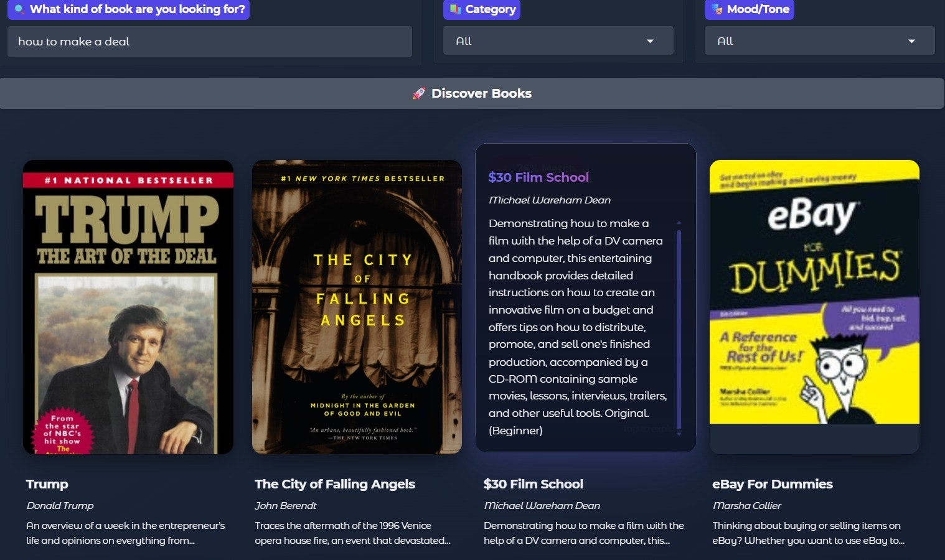Open the Mood/Tone dropdown set to All
Image resolution: width=945 pixels, height=560 pixels.
click(820, 41)
